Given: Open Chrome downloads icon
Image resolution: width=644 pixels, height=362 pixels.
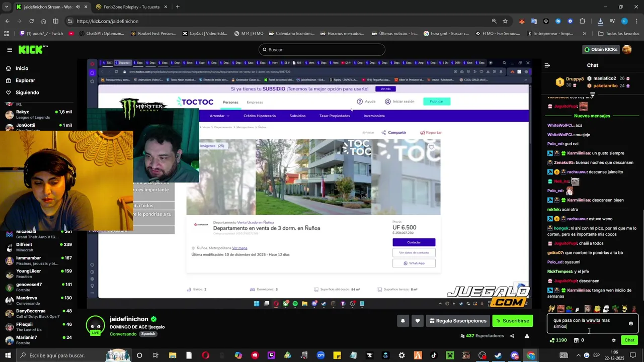Looking at the screenshot, I should pos(600,21).
